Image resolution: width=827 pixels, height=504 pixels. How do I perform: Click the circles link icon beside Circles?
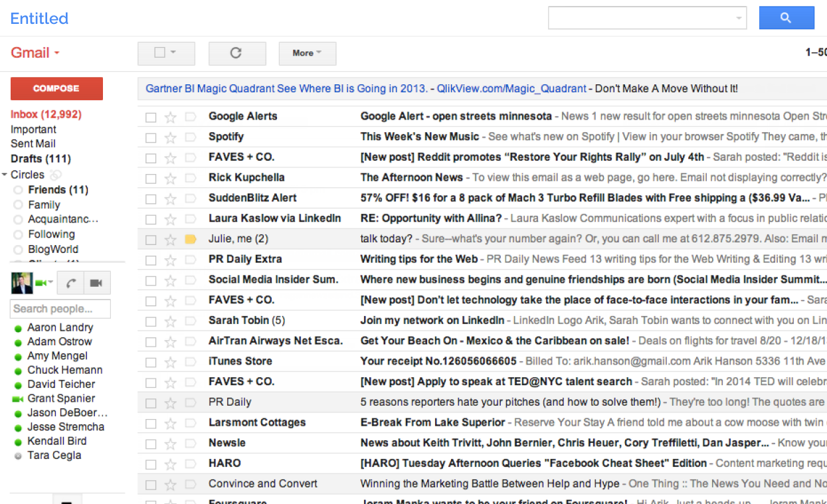56,175
